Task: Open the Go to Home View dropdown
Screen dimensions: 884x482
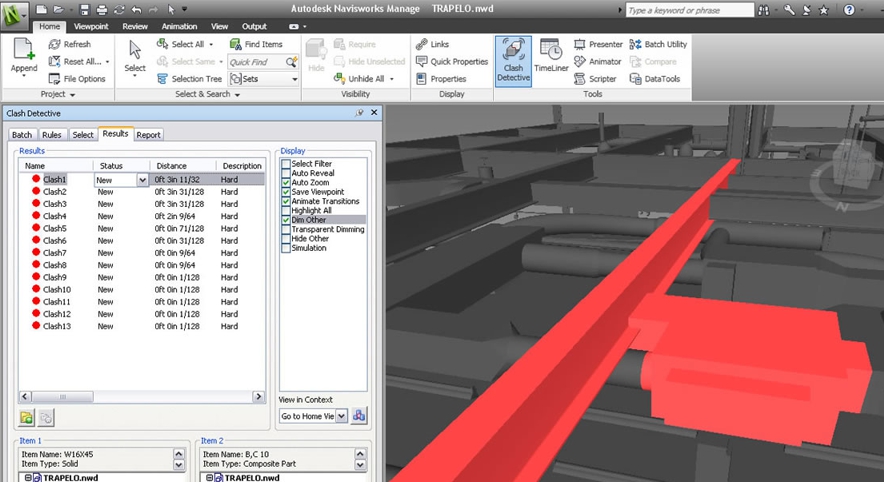Action: coord(342,416)
